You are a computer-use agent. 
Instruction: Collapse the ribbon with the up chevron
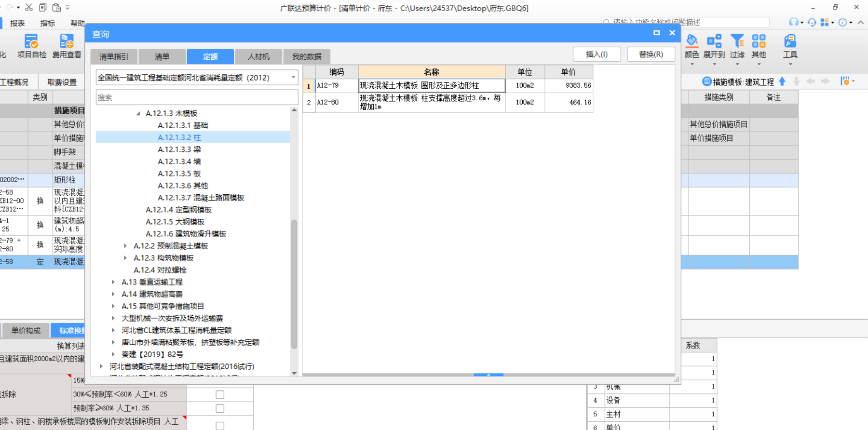pos(861,22)
